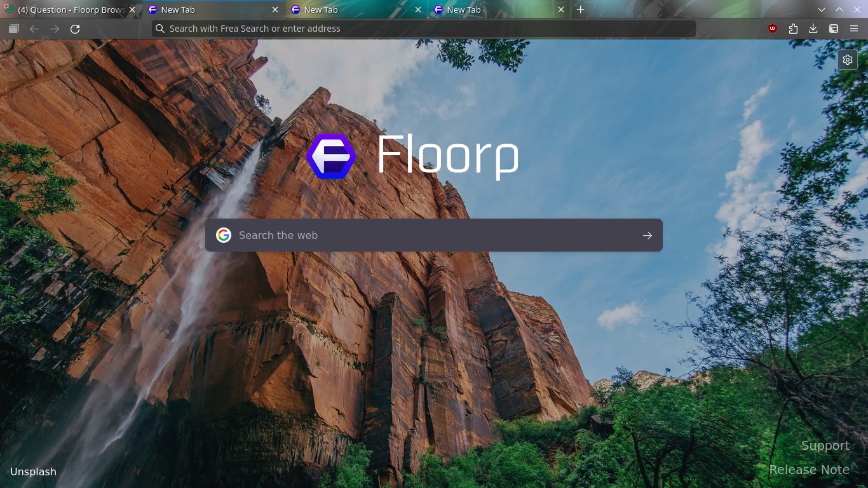Toggle the Floorp browser sidebar
Screen dimensions: 868x488
(834, 29)
